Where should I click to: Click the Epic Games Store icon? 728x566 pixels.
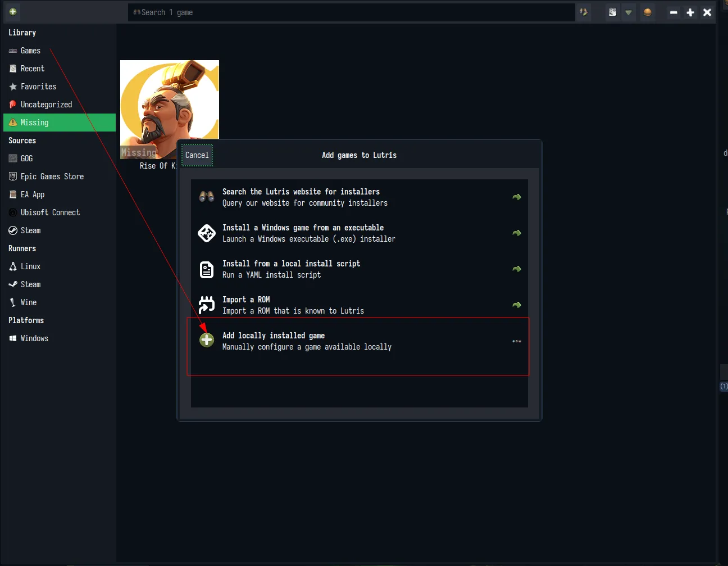13,176
